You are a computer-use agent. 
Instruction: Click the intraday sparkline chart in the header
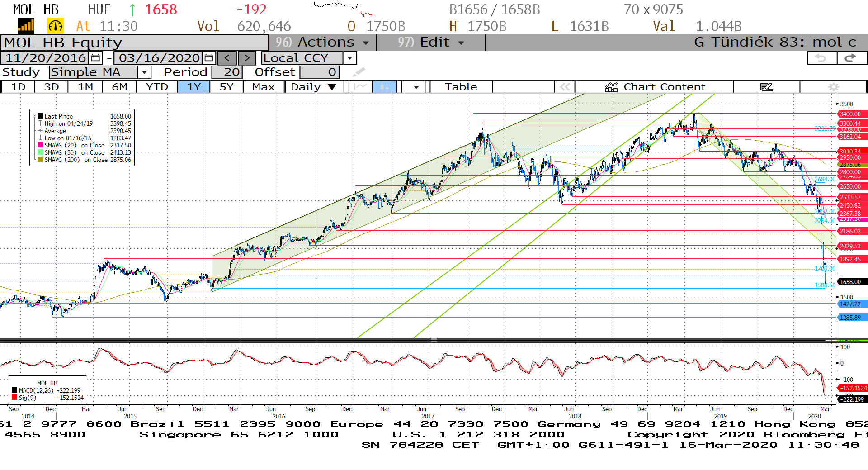click(x=344, y=9)
